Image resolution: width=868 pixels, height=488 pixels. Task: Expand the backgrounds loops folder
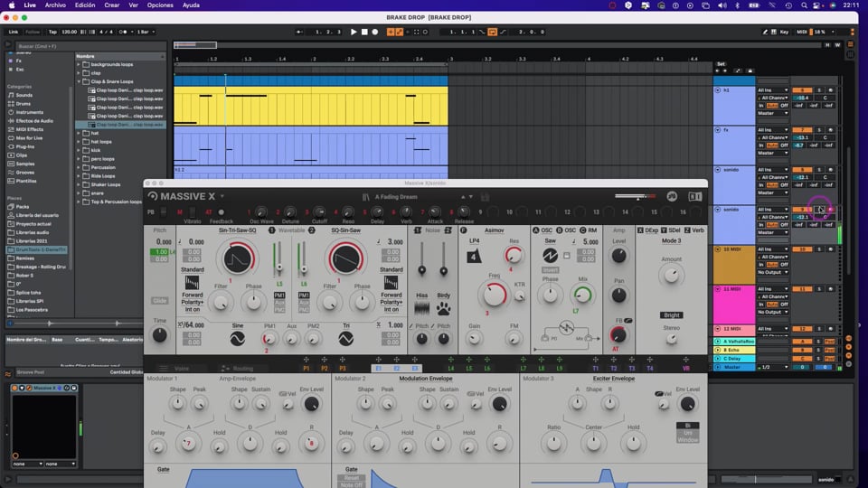coord(79,65)
